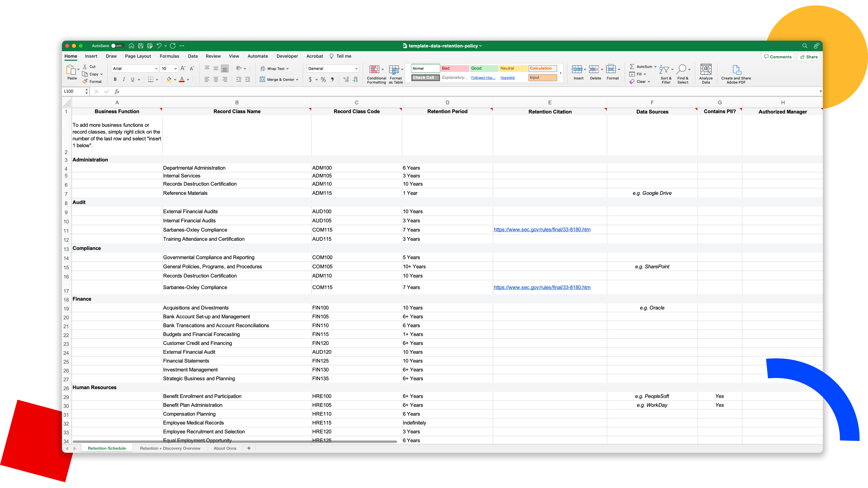Screen dimensions: 868x488
Task: Open Conditional Formatting menu
Action: pyautogui.click(x=376, y=74)
